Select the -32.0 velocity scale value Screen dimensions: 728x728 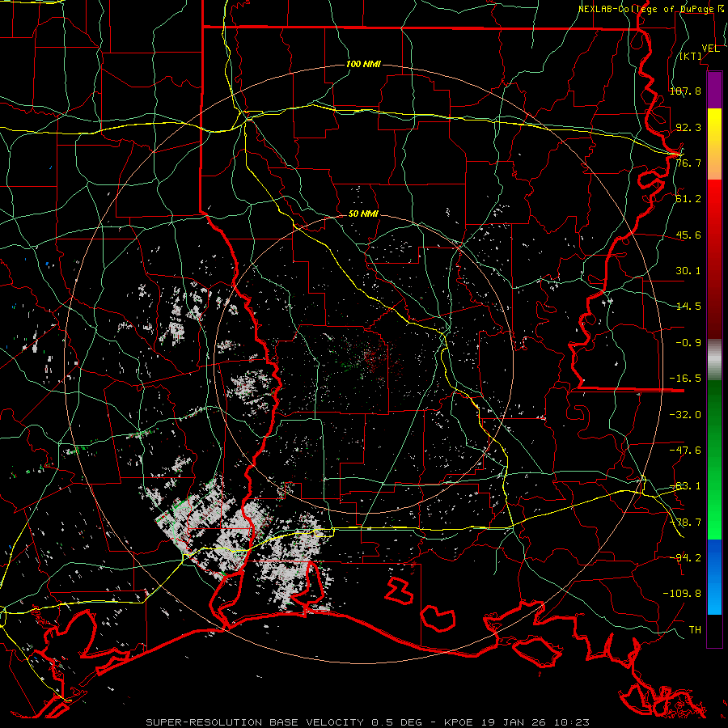[x=685, y=415]
